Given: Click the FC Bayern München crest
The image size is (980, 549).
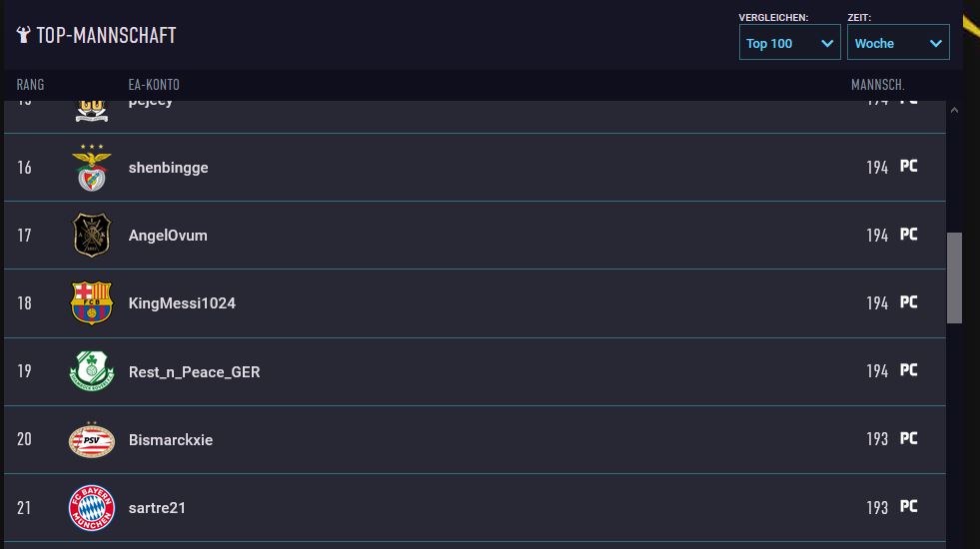Looking at the screenshot, I should tap(92, 508).
